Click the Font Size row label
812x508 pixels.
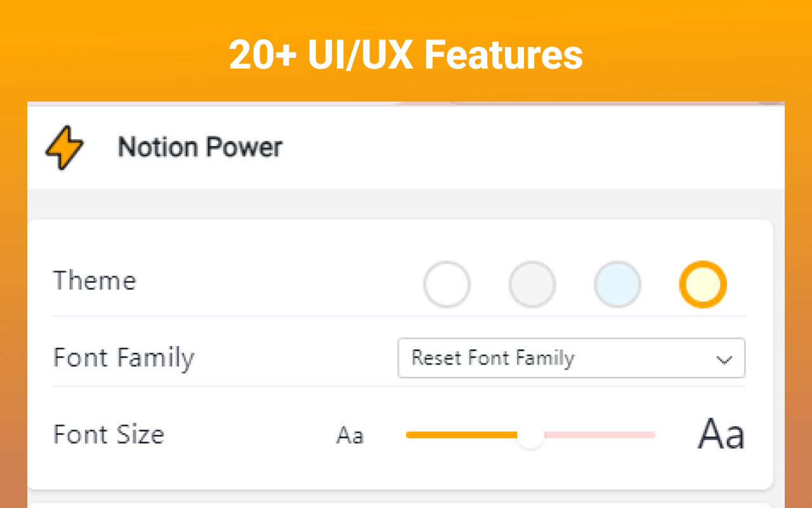tap(108, 434)
